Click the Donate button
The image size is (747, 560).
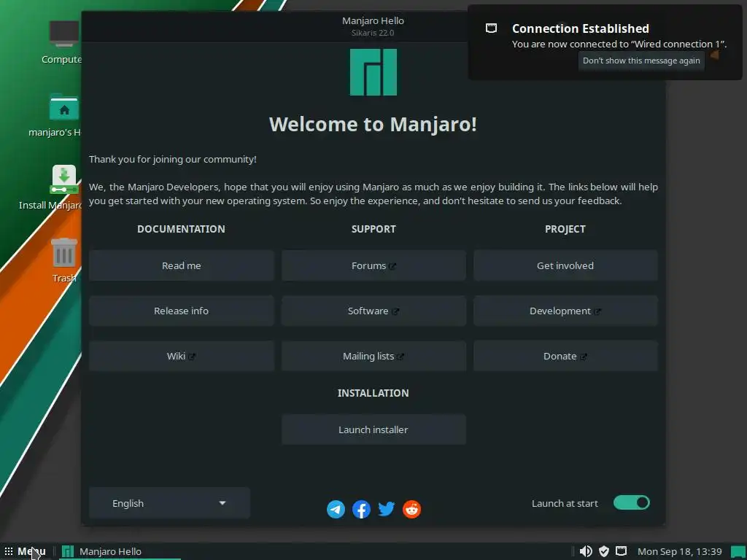point(565,356)
